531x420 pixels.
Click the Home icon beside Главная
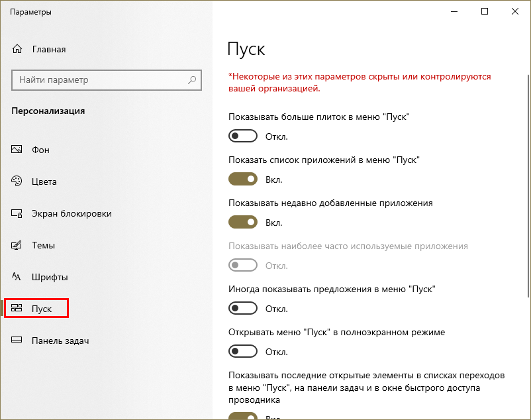click(x=18, y=49)
